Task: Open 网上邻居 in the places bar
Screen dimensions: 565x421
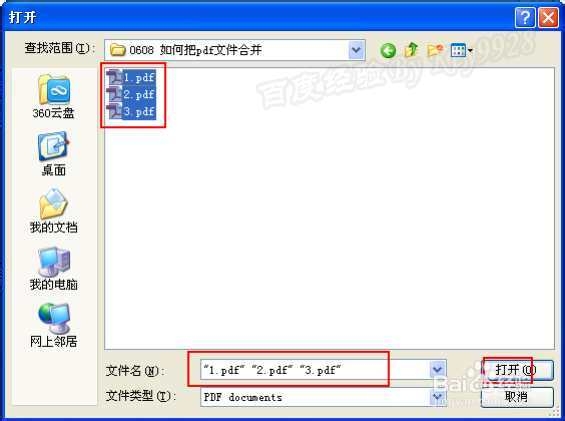Action: coord(53,325)
